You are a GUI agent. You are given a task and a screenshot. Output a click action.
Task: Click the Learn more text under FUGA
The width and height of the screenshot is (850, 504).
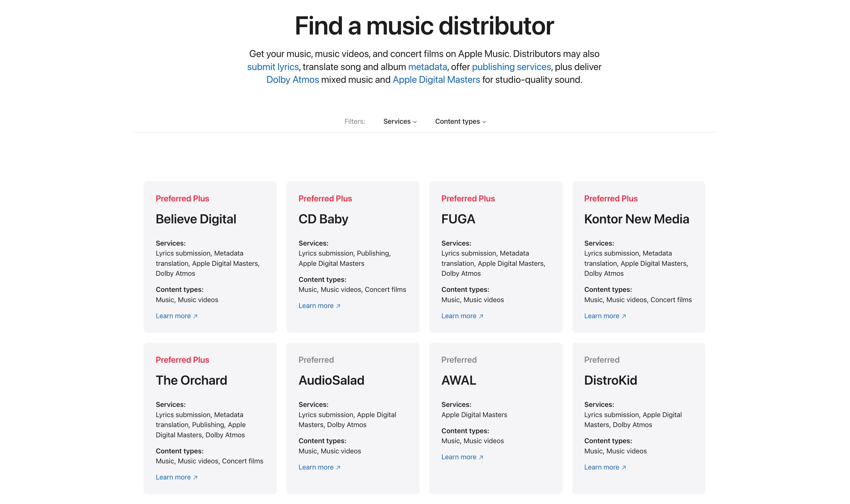[458, 316]
